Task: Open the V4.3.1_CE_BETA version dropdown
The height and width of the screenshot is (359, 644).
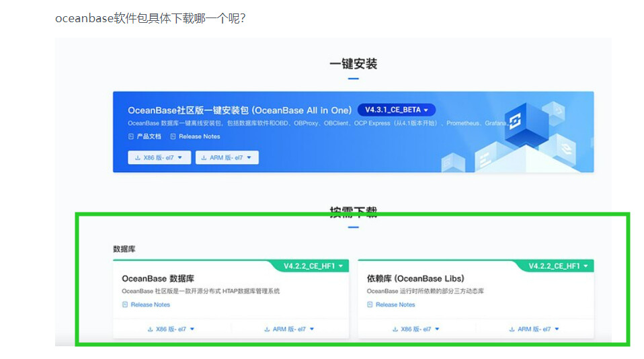Action: (x=397, y=110)
